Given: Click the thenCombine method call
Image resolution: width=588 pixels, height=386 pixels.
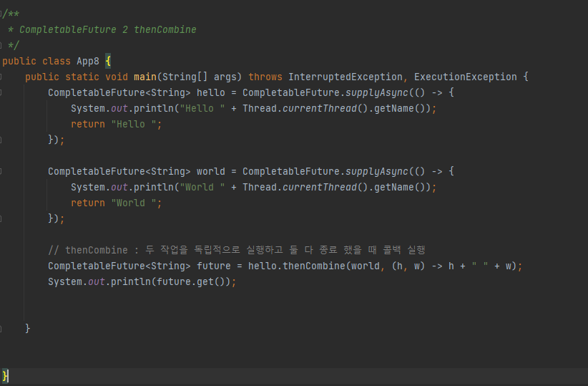Looking at the screenshot, I should click(314, 266).
